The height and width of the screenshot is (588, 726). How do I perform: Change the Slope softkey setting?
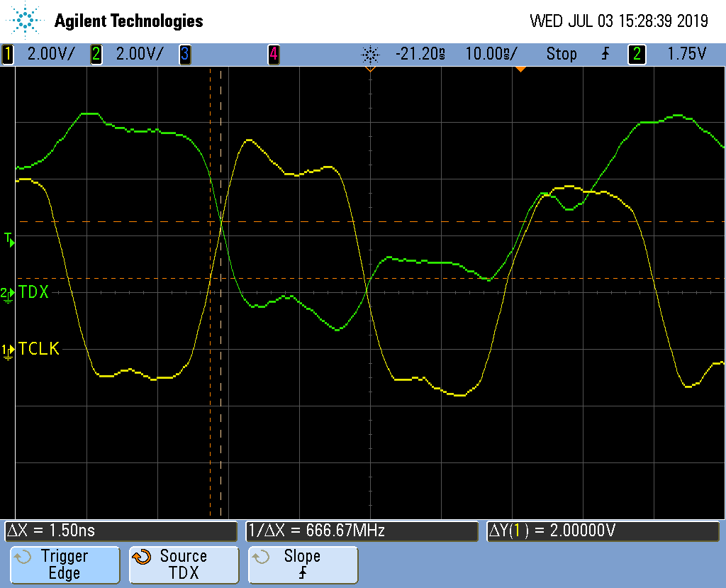pyautogui.click(x=303, y=565)
